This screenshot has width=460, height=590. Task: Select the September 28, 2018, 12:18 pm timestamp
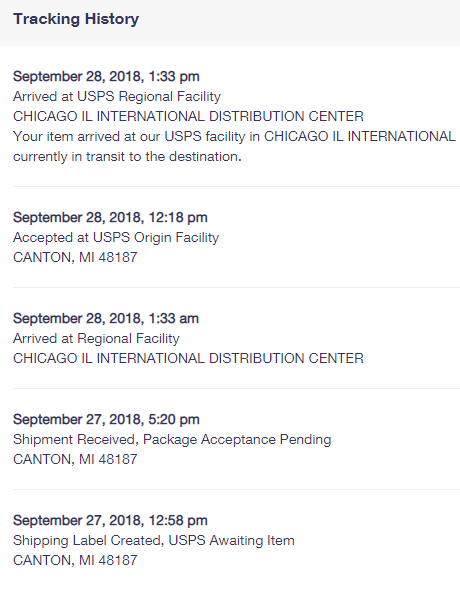tap(110, 217)
